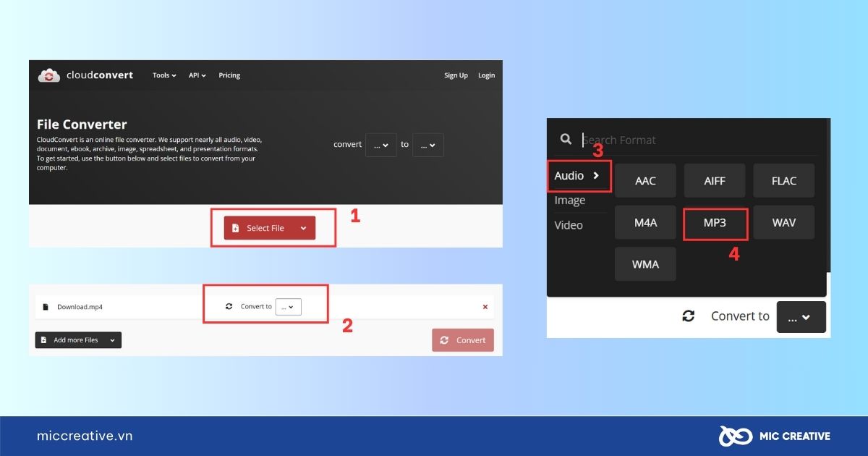868x456 pixels.
Task: Click the Add more Files button
Action: tap(78, 339)
